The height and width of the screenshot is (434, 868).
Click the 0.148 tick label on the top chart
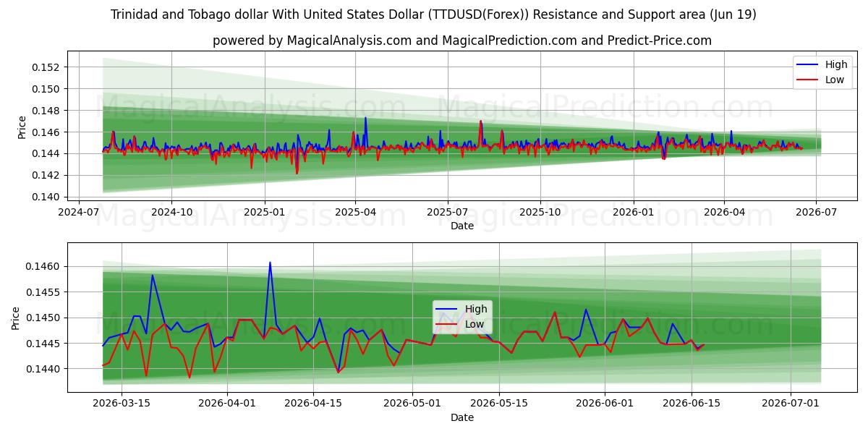46,111
